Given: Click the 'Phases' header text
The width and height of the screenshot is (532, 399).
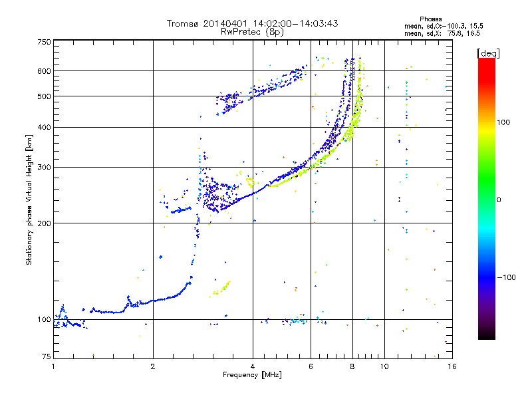Looking at the screenshot, I should click(x=430, y=19).
